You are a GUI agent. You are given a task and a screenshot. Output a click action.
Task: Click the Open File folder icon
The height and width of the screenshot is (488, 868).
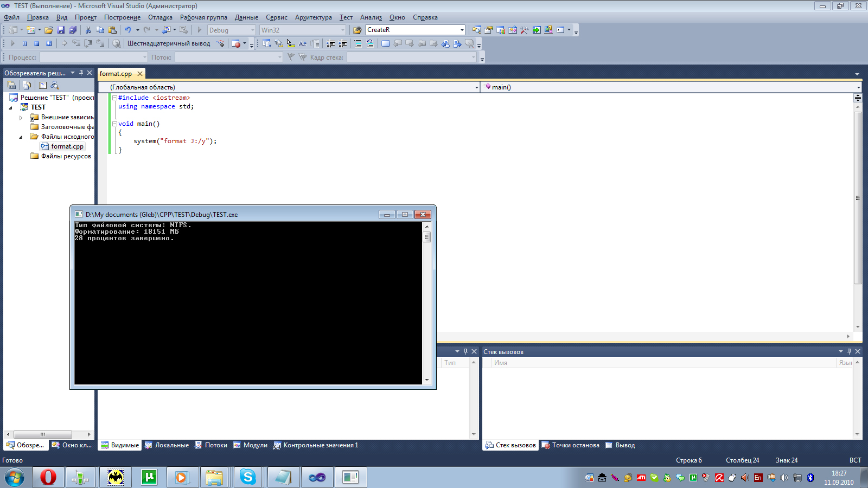49,30
